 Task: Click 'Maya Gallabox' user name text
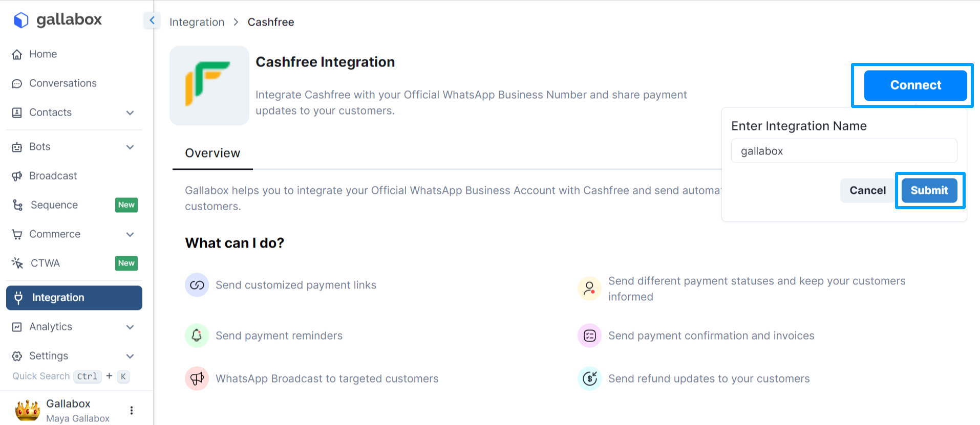point(78,418)
